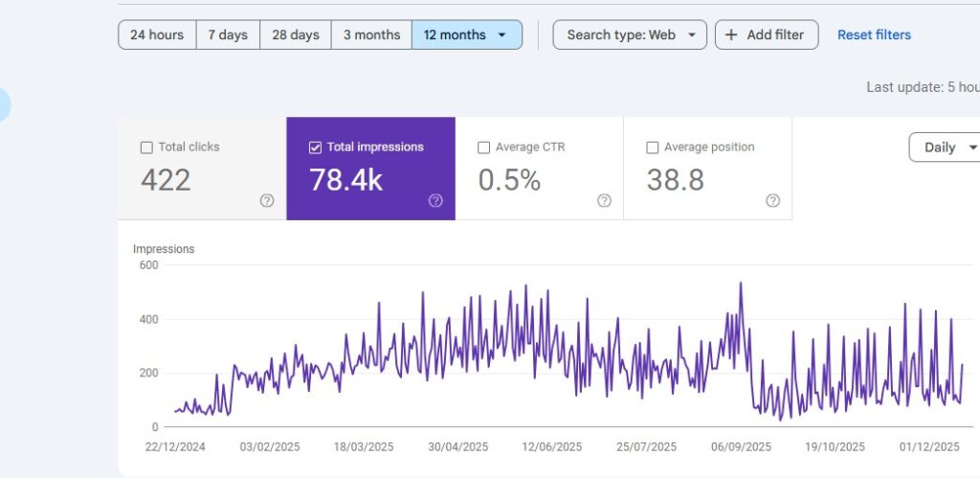Viewport: 980px width, 478px height.
Task: Click the 38.8 average position value
Action: tap(675, 180)
